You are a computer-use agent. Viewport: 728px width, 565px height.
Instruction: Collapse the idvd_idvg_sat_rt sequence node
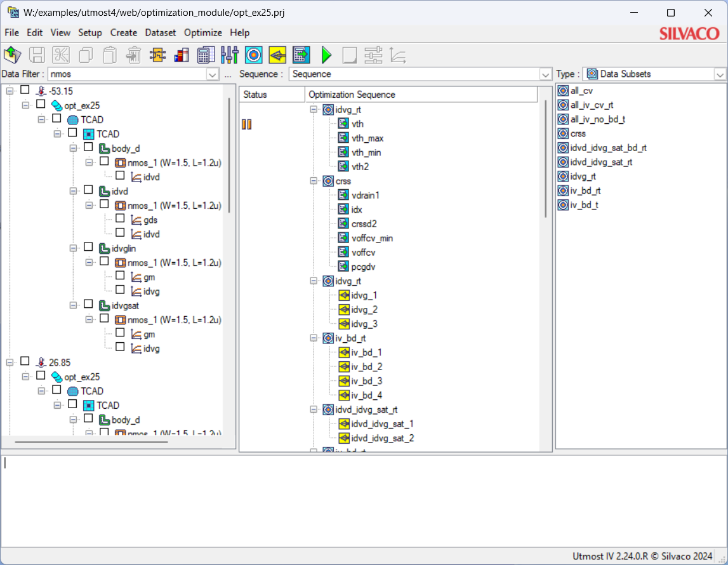(314, 409)
